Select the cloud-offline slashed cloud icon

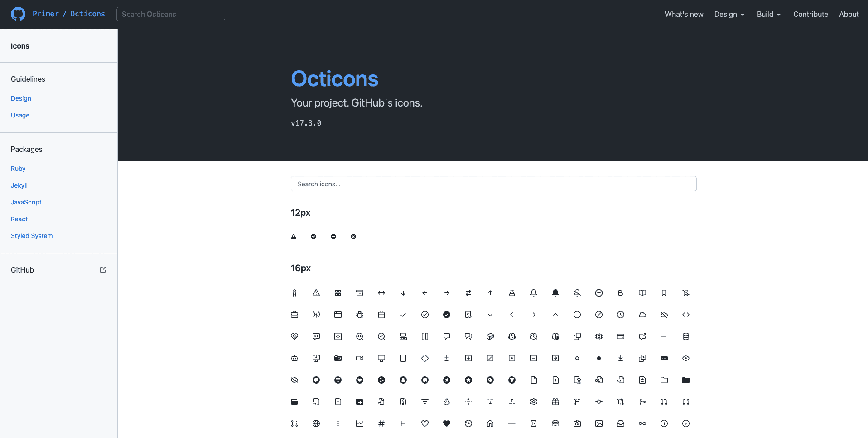coord(664,315)
